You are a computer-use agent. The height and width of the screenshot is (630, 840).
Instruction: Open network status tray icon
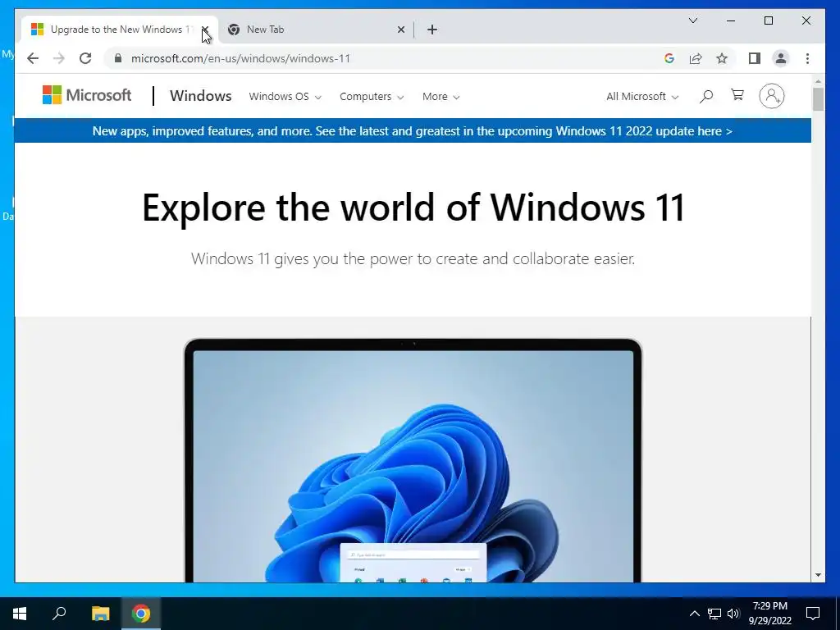(x=714, y=614)
